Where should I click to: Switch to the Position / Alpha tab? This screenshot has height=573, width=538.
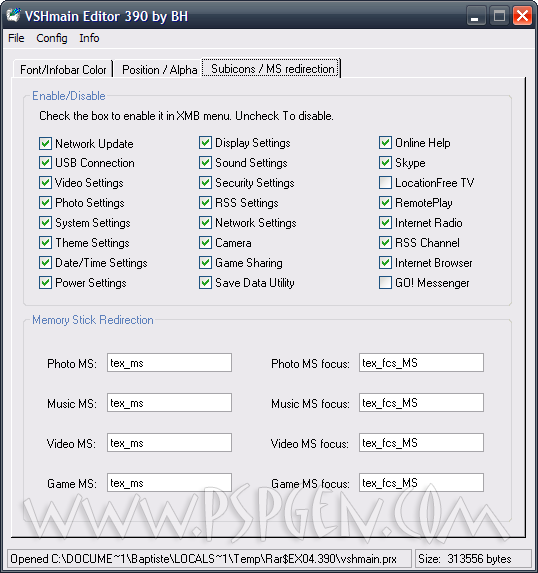pos(159,69)
